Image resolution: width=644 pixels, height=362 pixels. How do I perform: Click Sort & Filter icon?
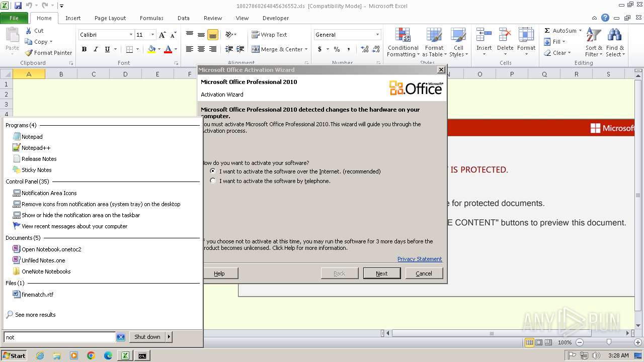[594, 43]
